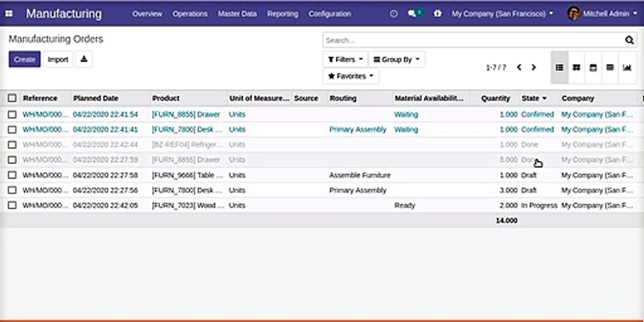Click the Primary Assembly routing in confirmed row
644x322 pixels.
[x=358, y=130]
